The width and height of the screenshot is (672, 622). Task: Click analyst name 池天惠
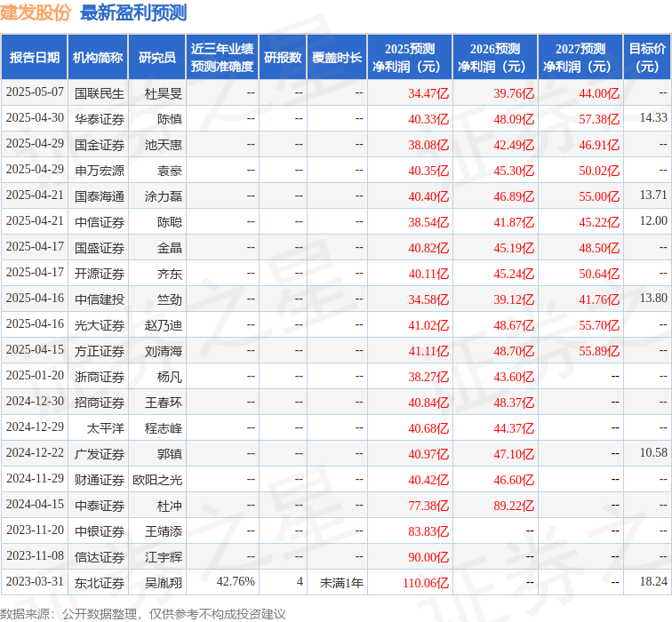[164, 145]
